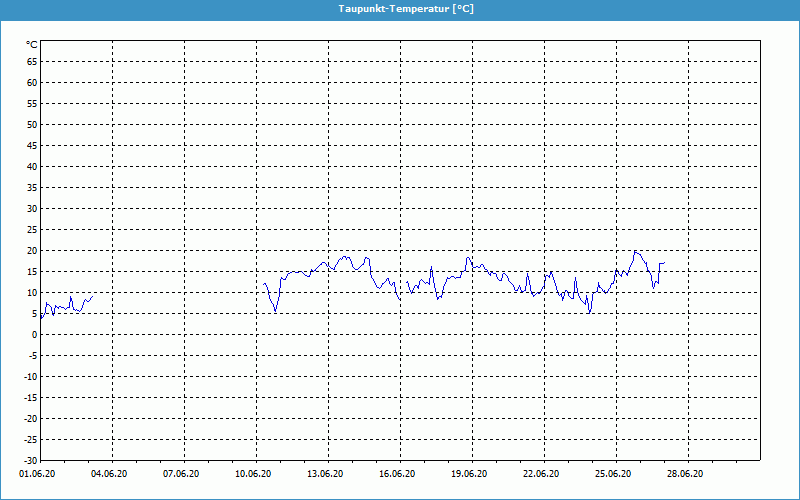Click the 65 value on the y-axis
The image size is (800, 500).
click(31, 61)
